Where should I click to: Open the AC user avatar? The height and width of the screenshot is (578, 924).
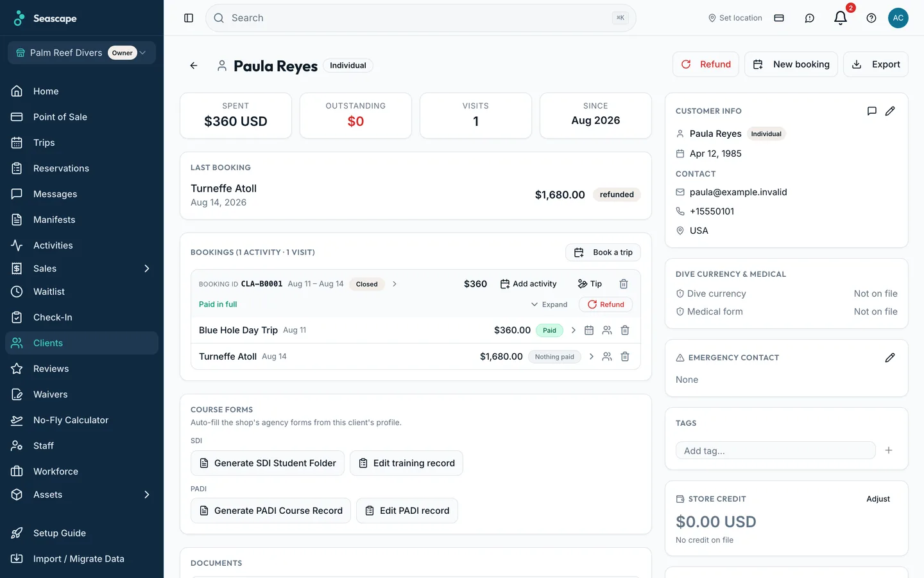click(898, 18)
